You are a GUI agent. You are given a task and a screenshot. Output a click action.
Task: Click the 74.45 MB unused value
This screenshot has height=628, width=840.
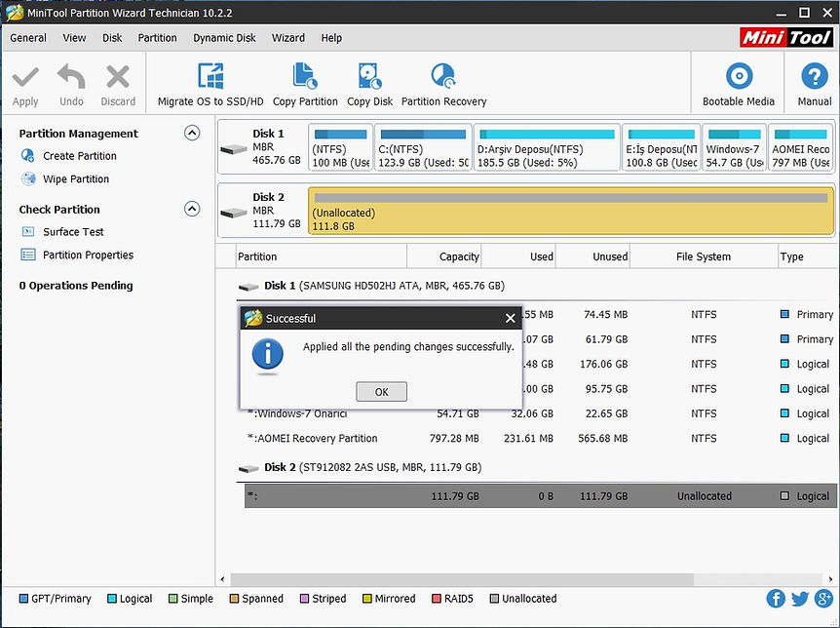[x=605, y=314]
